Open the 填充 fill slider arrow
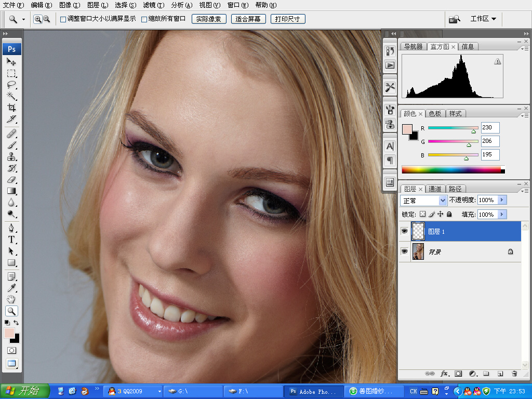This screenshot has height=399, width=532. (x=502, y=215)
